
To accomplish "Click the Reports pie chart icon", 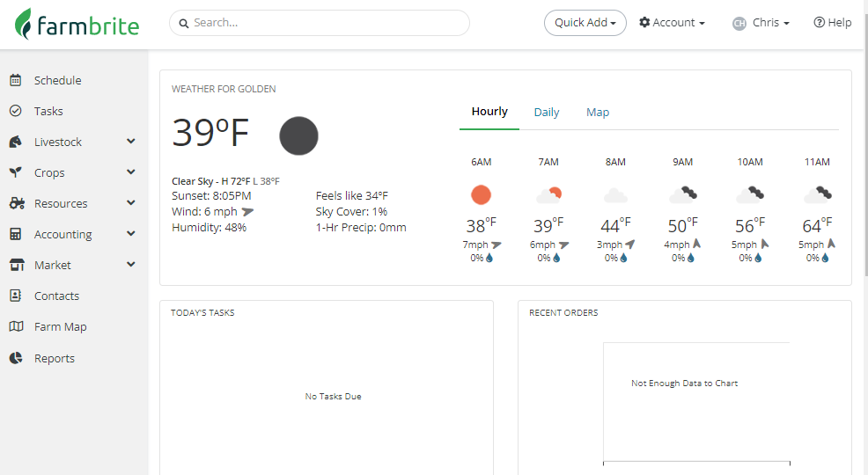I will pyautogui.click(x=16, y=358).
